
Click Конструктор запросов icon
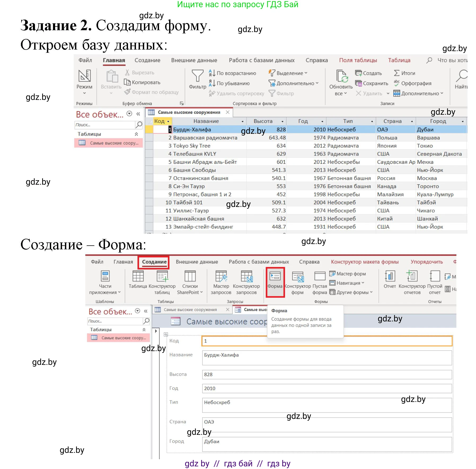[x=246, y=277]
